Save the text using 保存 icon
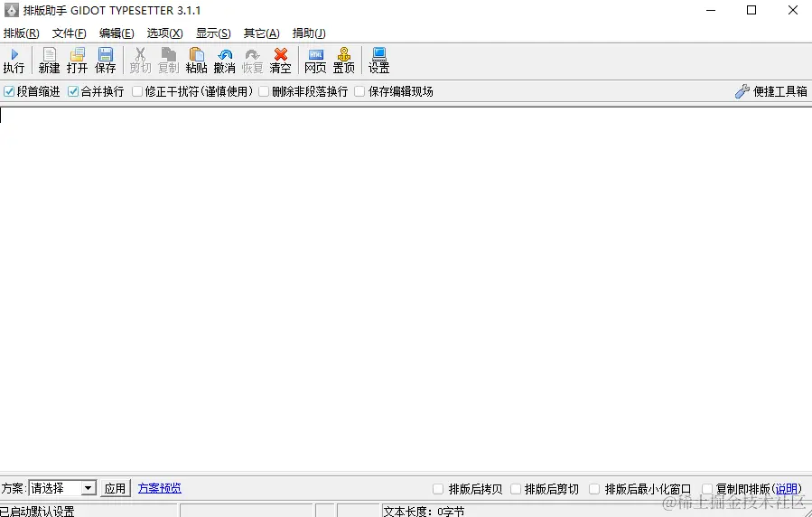This screenshot has width=812, height=517. point(105,61)
